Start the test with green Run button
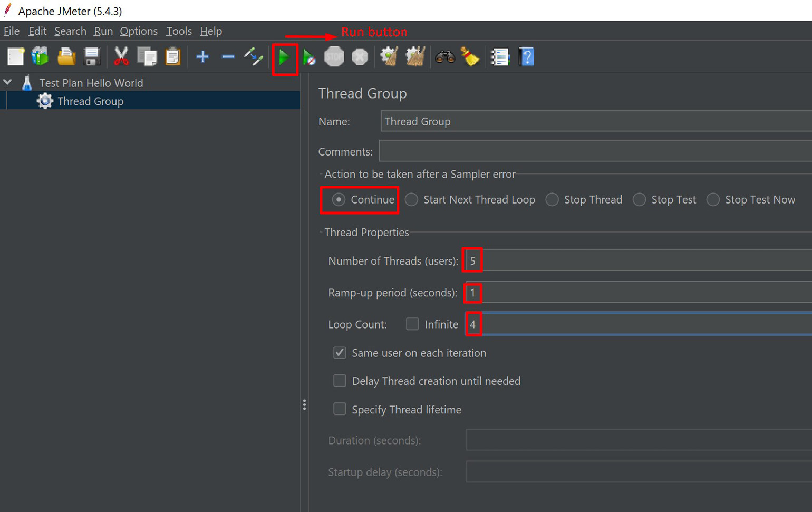The height and width of the screenshot is (512, 812). click(x=284, y=57)
